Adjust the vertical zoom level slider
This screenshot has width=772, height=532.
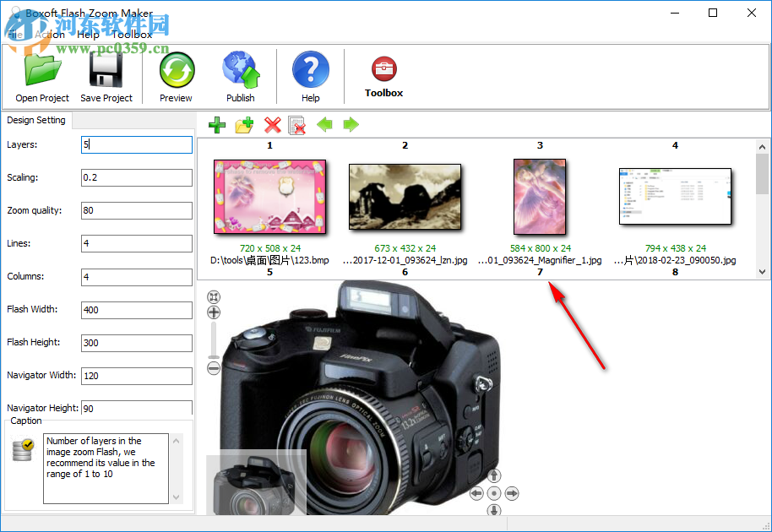click(213, 338)
